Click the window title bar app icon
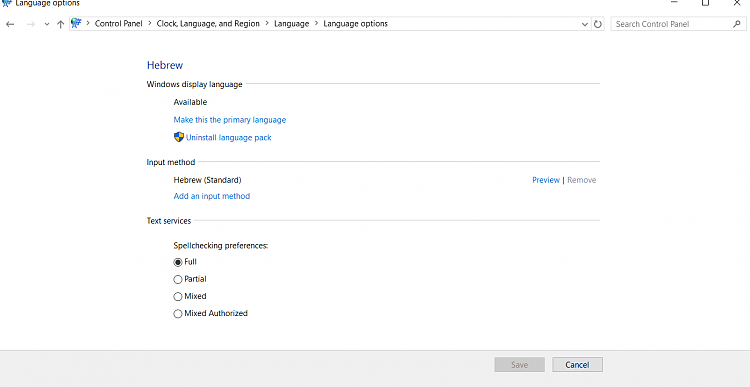 (7, 3)
